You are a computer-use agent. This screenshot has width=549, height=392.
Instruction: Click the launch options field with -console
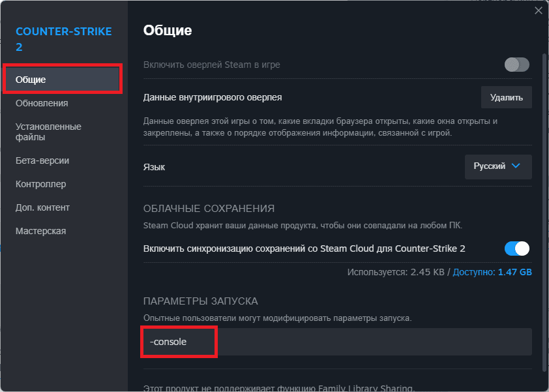click(337, 342)
